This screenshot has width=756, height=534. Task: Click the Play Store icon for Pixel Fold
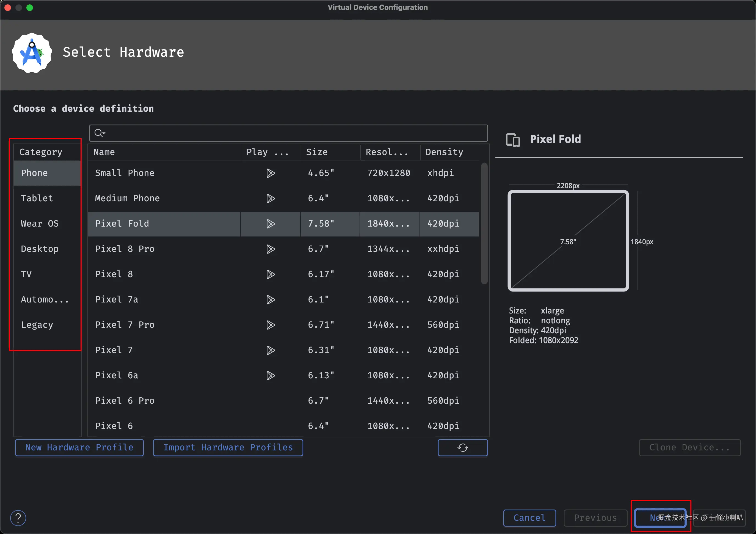(x=270, y=224)
